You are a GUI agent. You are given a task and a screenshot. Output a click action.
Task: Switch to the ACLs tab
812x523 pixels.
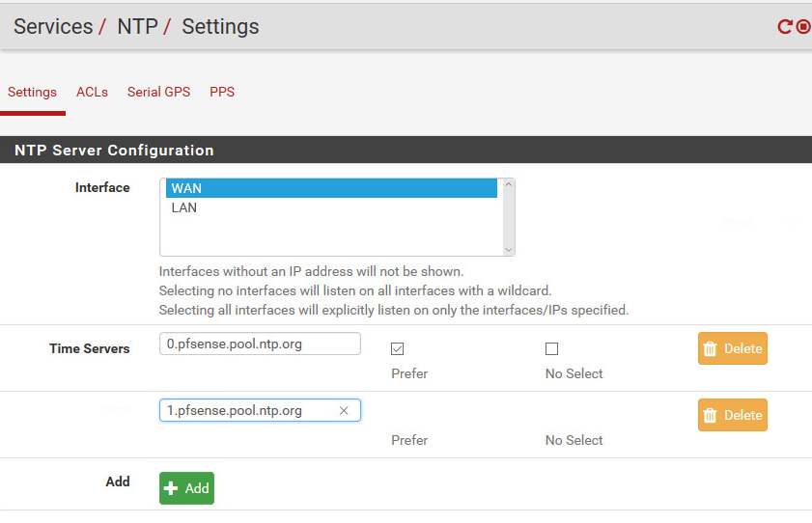[92, 92]
